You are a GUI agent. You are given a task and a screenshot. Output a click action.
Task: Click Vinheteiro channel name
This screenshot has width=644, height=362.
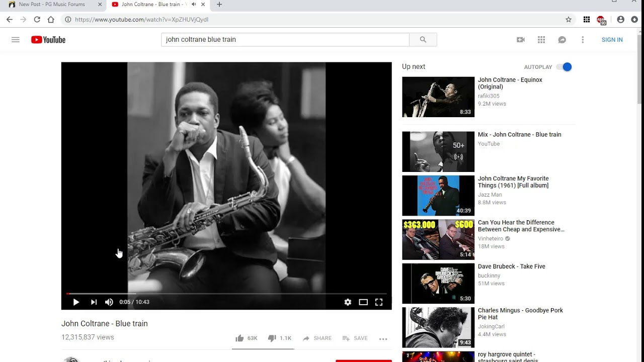[491, 239]
